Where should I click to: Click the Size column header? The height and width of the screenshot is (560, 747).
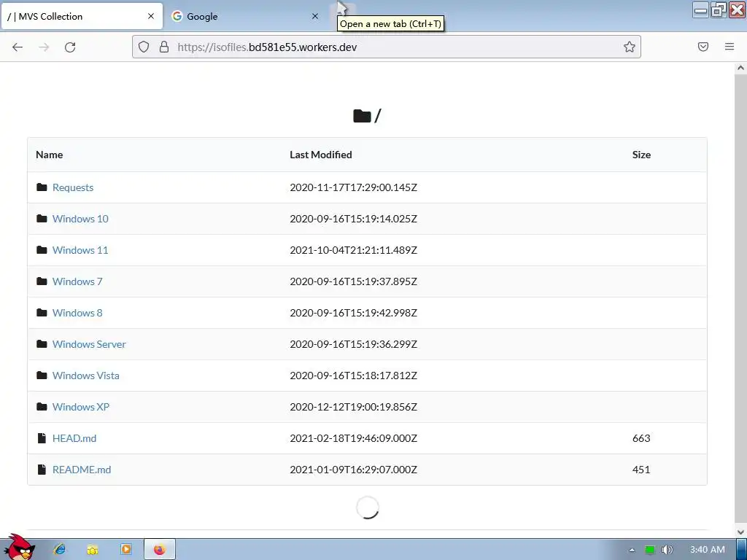coord(641,155)
